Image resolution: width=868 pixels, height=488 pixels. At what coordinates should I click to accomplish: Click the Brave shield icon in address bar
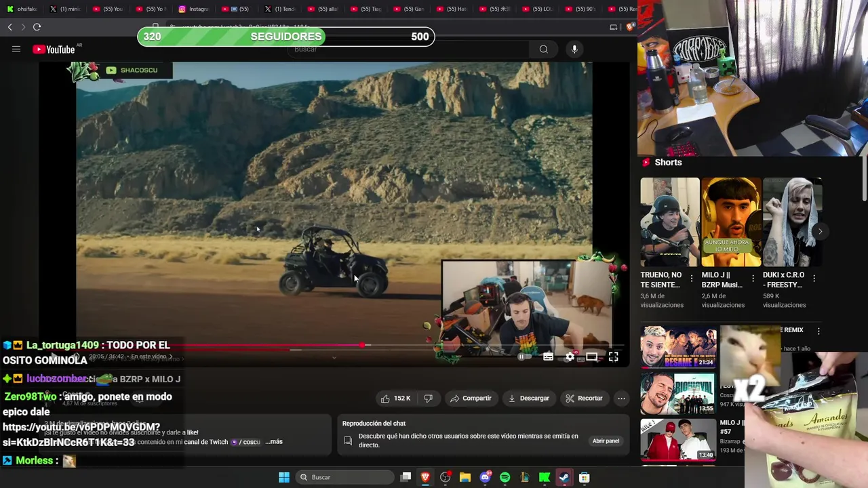(630, 27)
